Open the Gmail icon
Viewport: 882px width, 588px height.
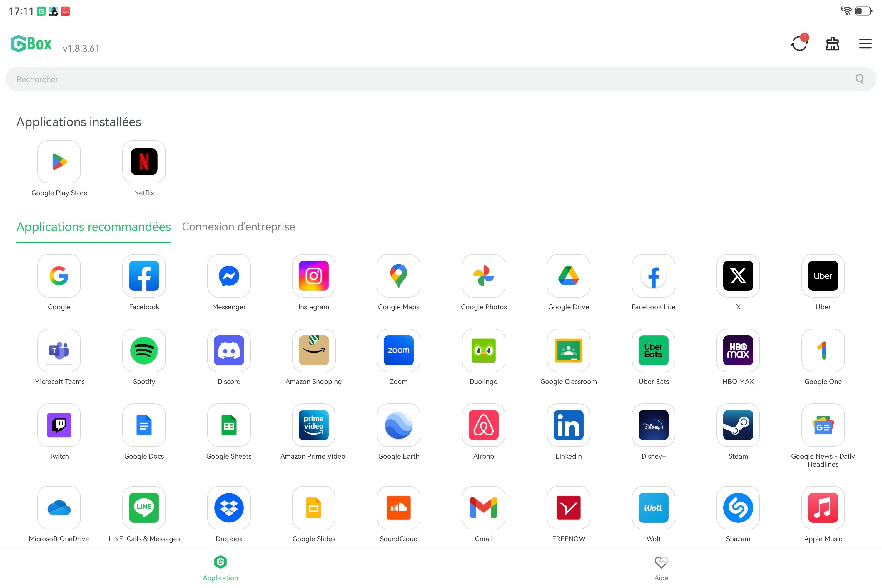click(484, 508)
